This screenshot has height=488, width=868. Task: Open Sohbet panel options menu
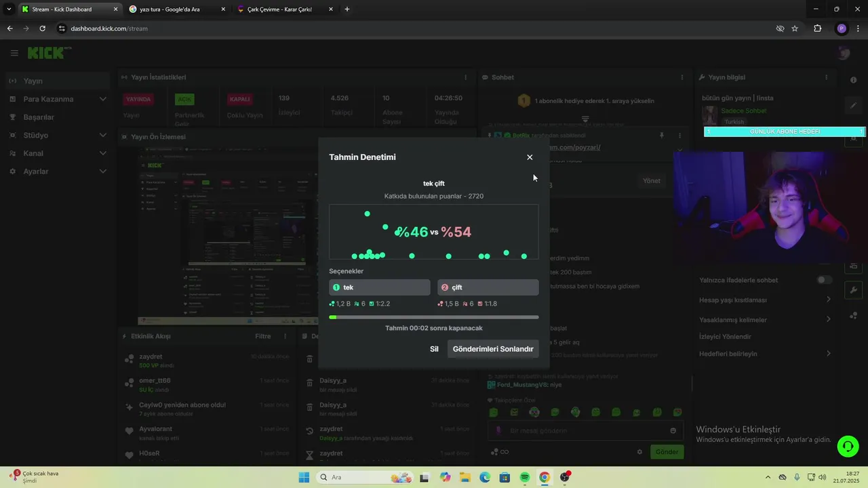point(682,77)
